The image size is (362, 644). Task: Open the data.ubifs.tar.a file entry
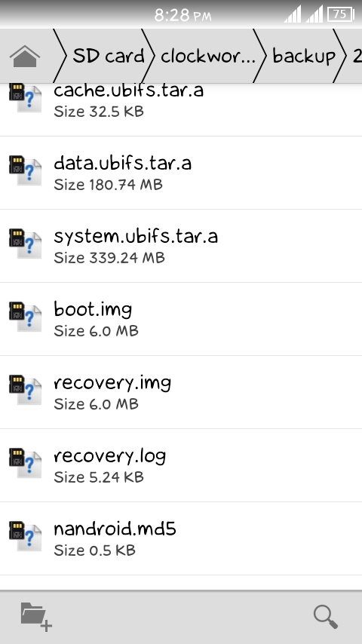(181, 173)
